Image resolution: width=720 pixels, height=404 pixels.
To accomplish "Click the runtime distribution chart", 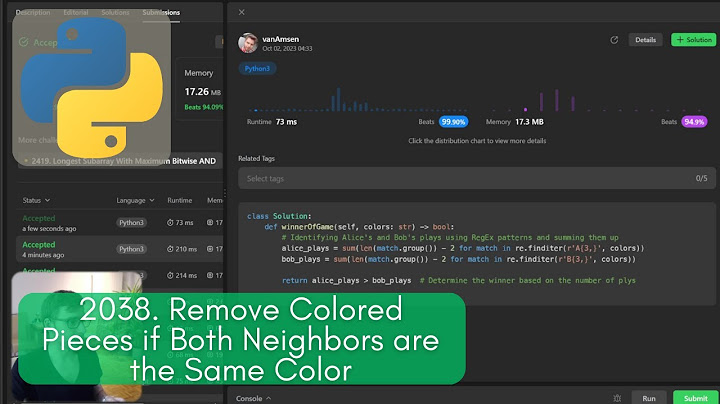I will pos(358,100).
